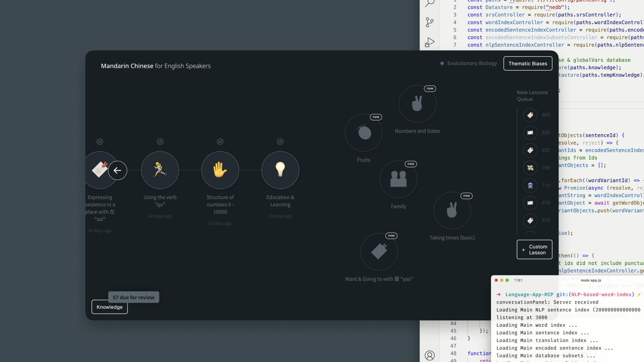
Task: Open the Want & Going to "yao" lesson
Action: (379, 252)
